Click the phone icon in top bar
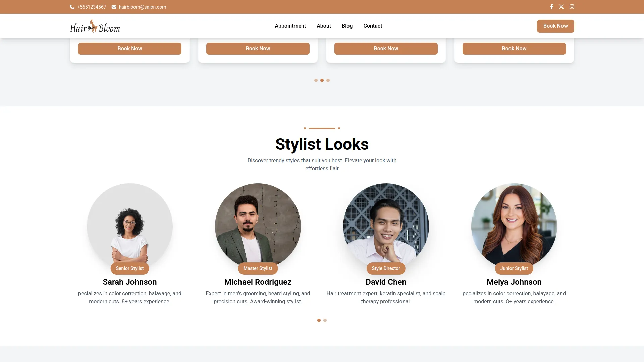The image size is (644, 362). tap(72, 7)
